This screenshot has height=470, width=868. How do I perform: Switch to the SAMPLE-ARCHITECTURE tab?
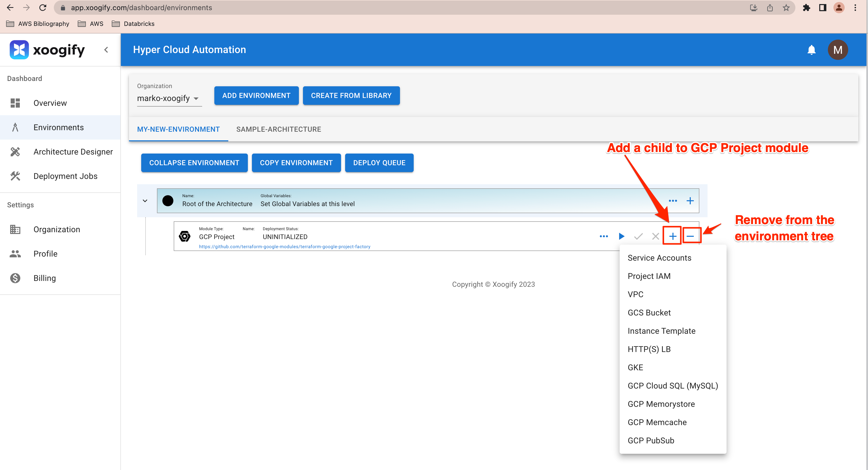[x=278, y=129]
